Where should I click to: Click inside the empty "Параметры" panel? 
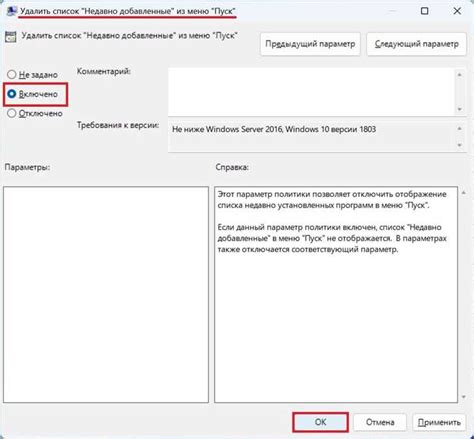coord(106,294)
